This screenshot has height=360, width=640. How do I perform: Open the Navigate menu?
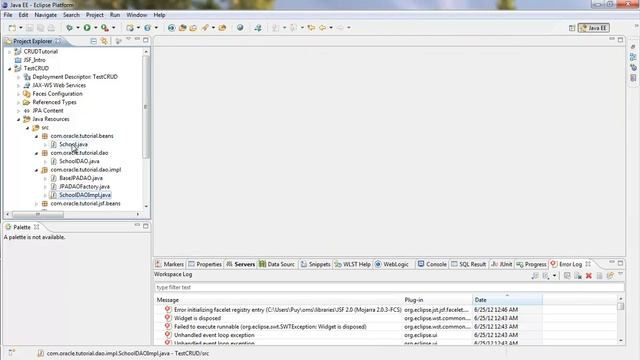[46, 15]
